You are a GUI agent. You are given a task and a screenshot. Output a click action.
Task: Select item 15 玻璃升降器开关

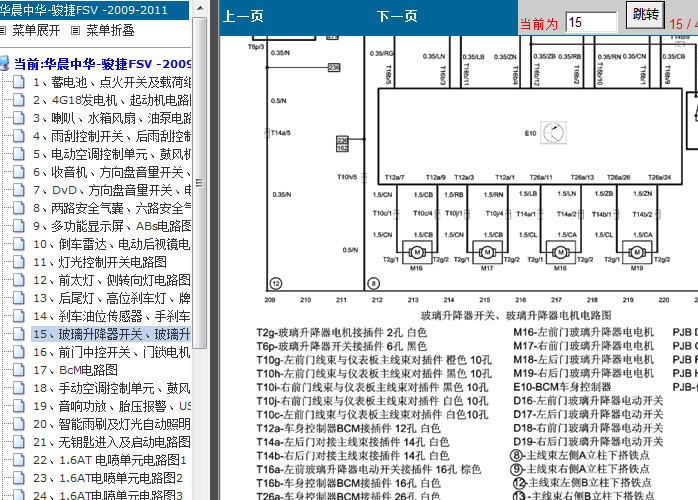point(112,334)
